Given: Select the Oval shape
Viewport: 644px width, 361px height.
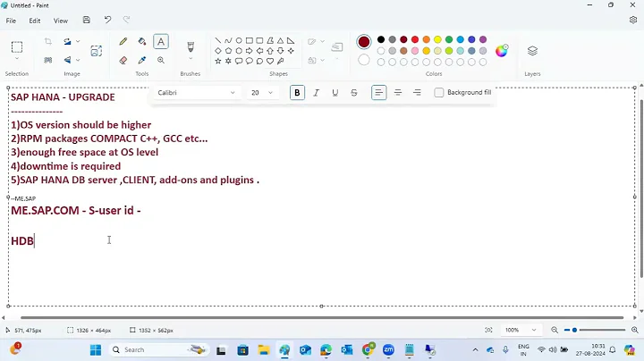Looking at the screenshot, I should coord(239,40).
